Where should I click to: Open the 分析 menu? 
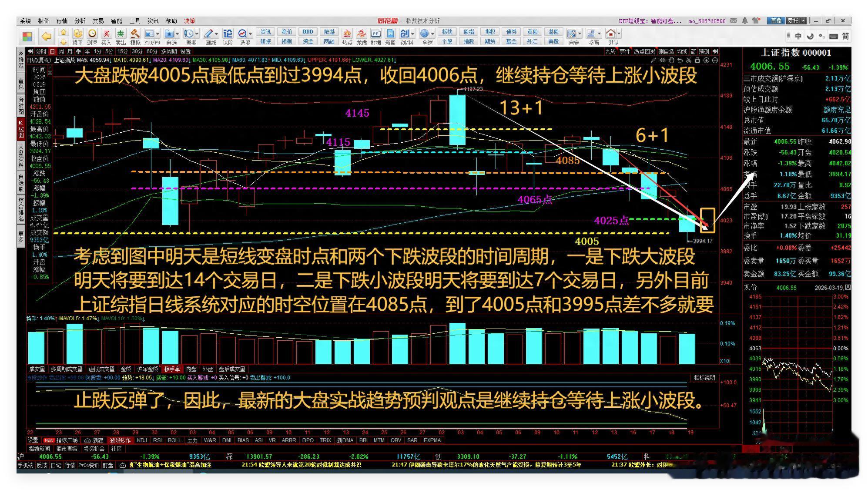pyautogui.click(x=80, y=21)
